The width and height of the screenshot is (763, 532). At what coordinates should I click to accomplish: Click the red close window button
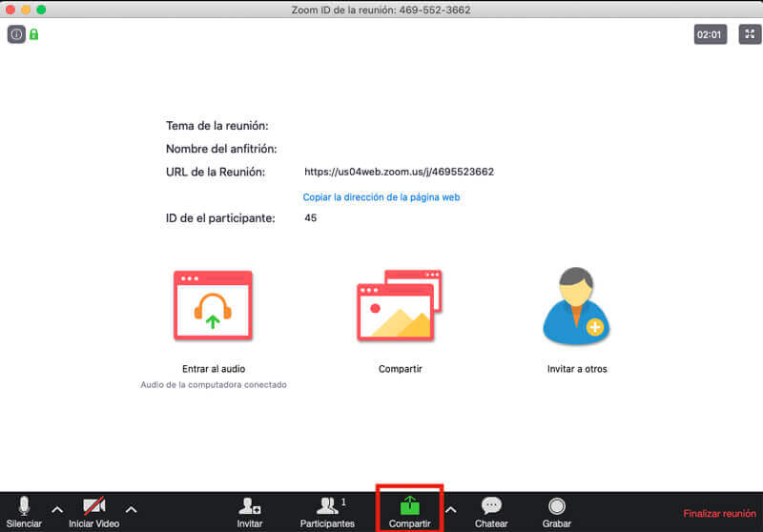click(10, 10)
